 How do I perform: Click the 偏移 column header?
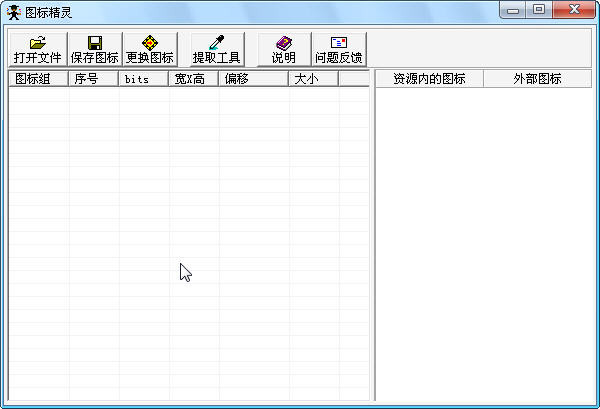[254, 79]
